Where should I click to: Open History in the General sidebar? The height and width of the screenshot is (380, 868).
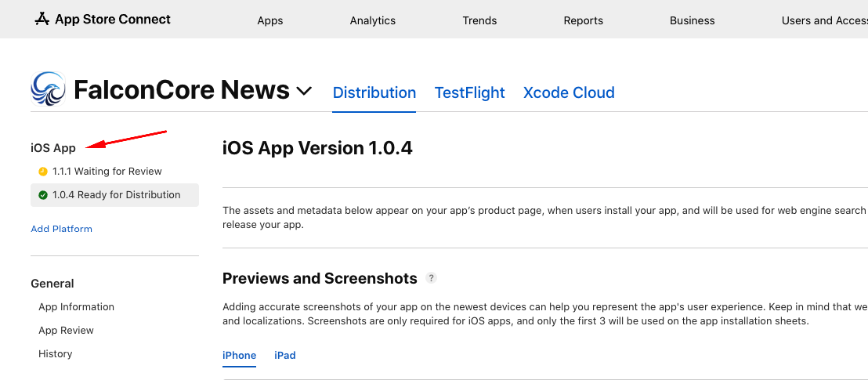(x=55, y=354)
